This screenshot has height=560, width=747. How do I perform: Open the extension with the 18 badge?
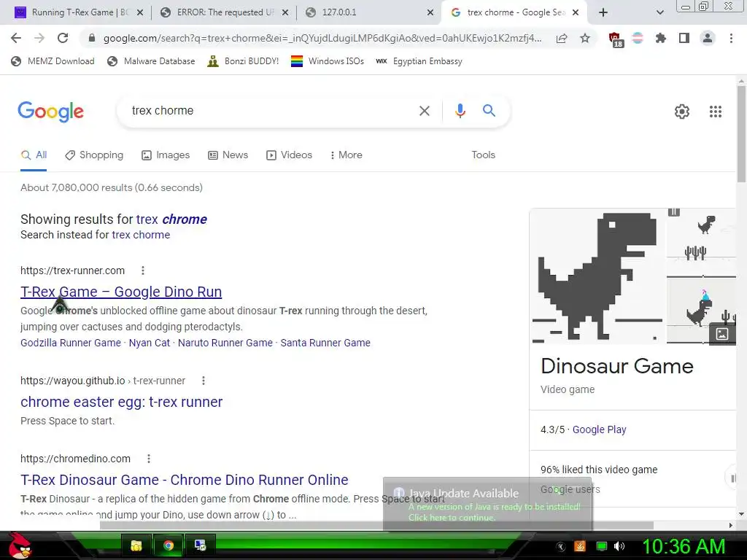pyautogui.click(x=616, y=39)
